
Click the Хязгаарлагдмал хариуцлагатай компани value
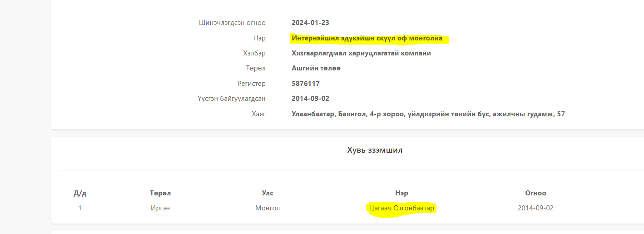(x=361, y=53)
